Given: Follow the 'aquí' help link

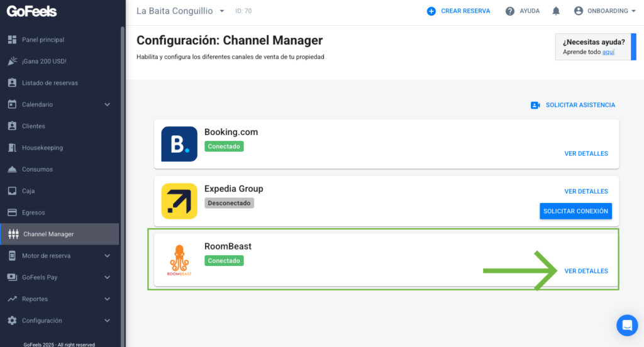Looking at the screenshot, I should [608, 52].
